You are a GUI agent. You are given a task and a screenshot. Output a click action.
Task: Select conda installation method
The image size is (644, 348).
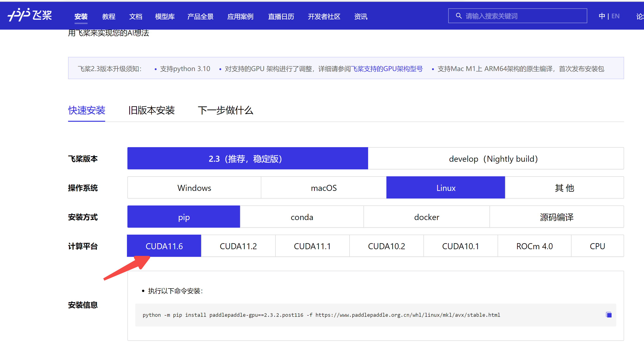tap(302, 217)
